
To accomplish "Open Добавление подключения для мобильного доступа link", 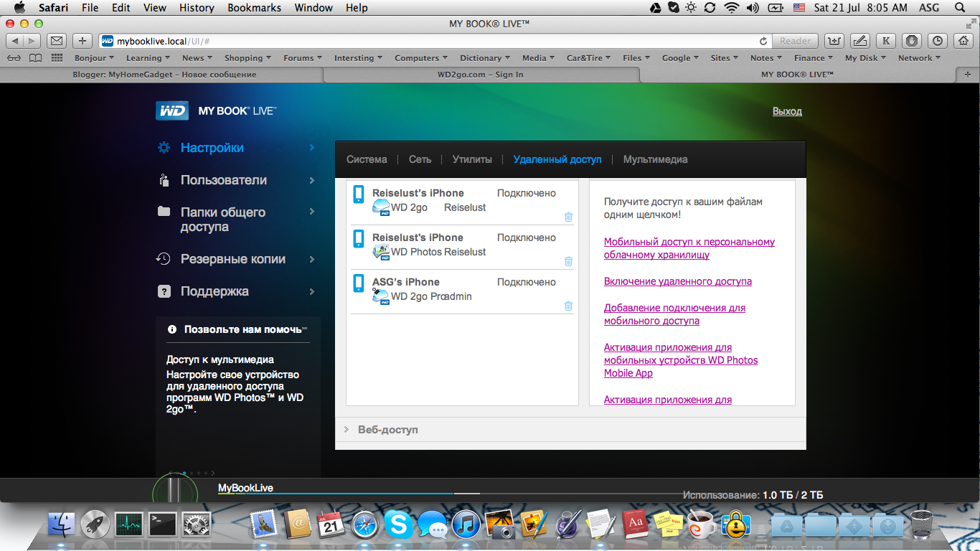I will [x=674, y=314].
